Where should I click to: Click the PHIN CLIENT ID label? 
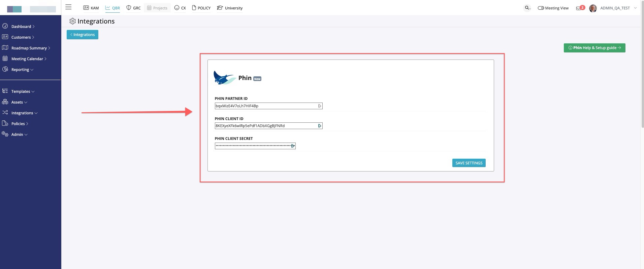coord(229,119)
